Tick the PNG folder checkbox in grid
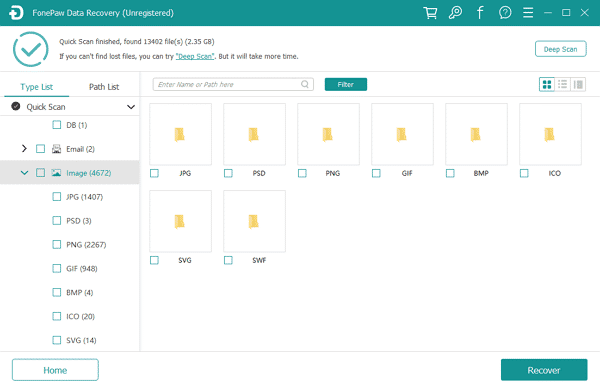Viewport: 600px width, 392px height. (302, 173)
